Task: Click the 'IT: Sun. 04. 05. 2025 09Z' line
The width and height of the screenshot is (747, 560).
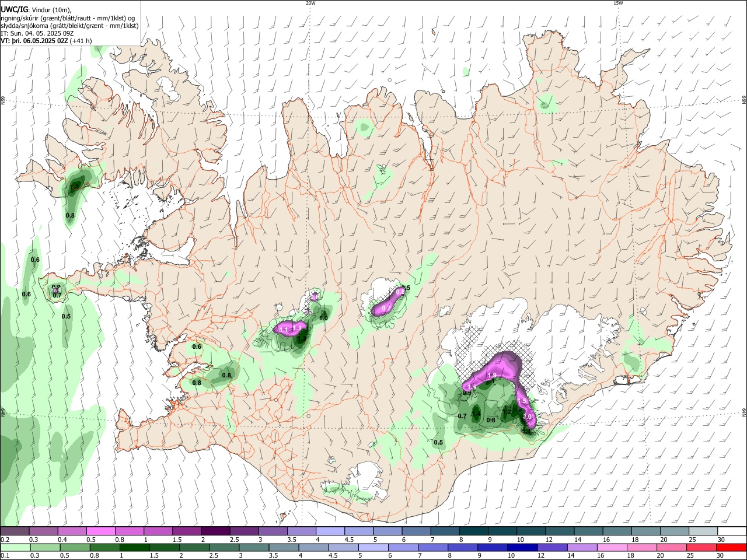Action: (37, 33)
